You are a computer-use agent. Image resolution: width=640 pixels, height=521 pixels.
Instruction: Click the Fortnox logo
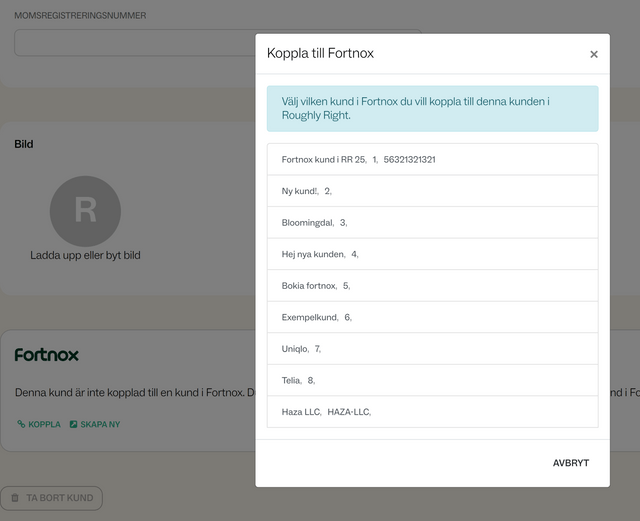point(47,355)
